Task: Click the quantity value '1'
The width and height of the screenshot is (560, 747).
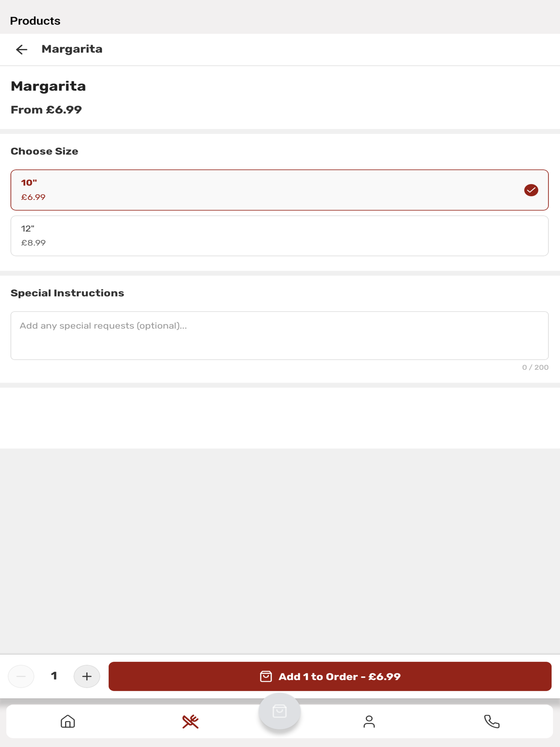Action: click(x=54, y=676)
